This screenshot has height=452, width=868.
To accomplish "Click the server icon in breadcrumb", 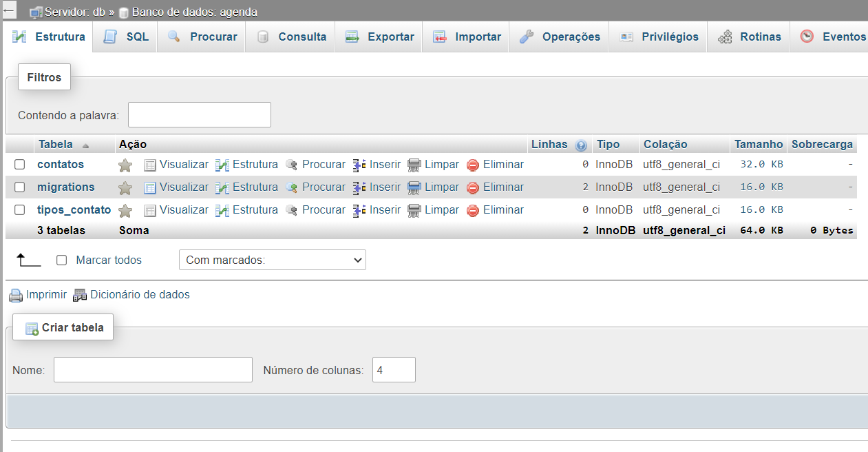I will (x=36, y=12).
